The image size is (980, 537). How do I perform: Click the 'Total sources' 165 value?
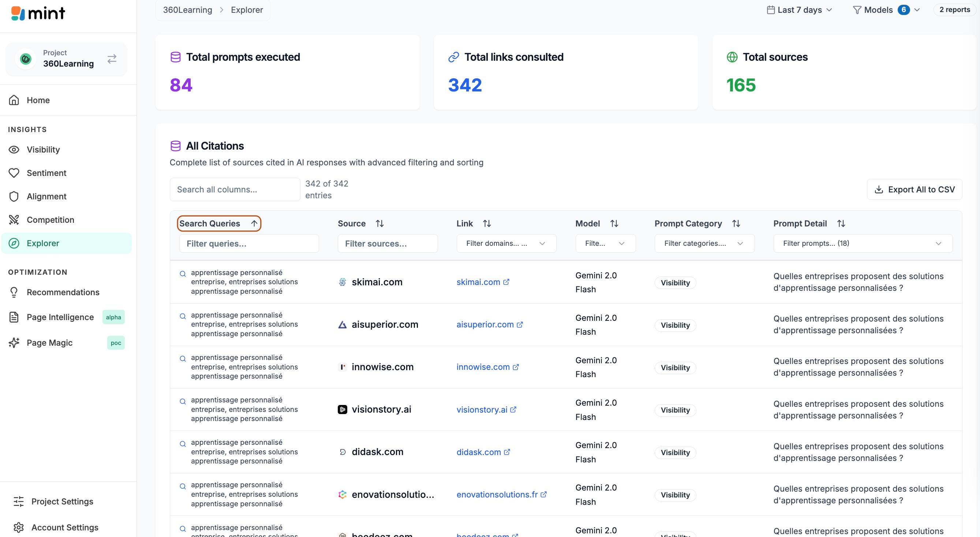point(741,85)
